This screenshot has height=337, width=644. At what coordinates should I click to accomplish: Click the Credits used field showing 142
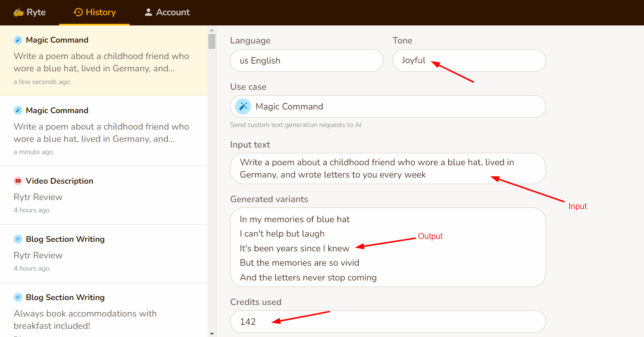tap(388, 322)
